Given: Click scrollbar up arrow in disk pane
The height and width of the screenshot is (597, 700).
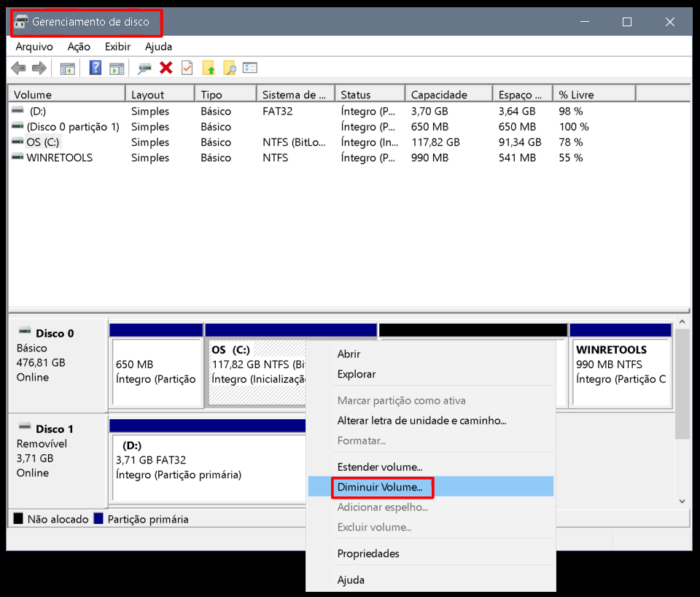Looking at the screenshot, I should click(x=682, y=321).
